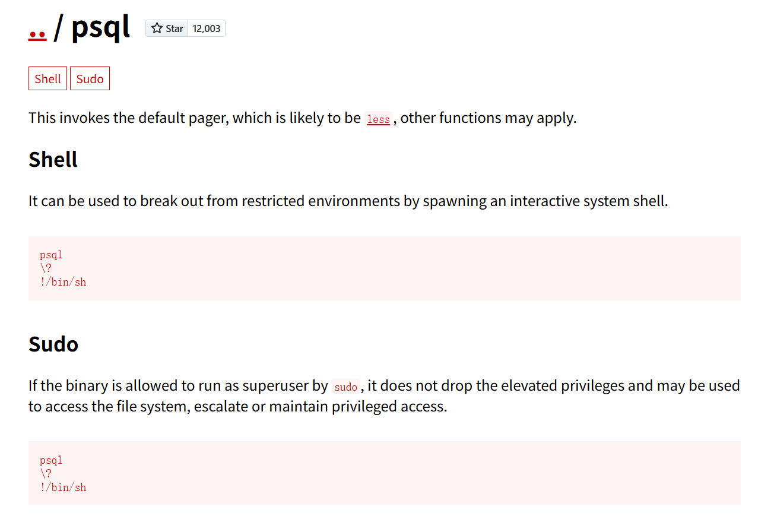The height and width of the screenshot is (532, 774).
Task: Click the "psql" page title
Action: tap(100, 28)
